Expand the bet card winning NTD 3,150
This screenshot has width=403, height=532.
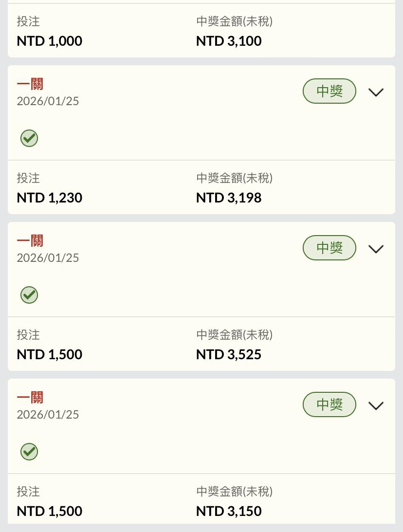pyautogui.click(x=376, y=405)
